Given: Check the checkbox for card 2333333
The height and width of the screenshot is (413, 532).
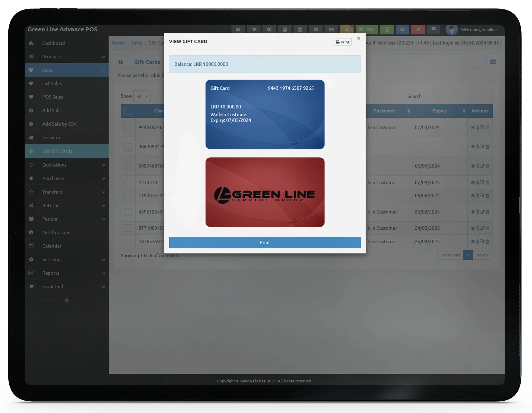Looking at the screenshot, I should (x=128, y=182).
